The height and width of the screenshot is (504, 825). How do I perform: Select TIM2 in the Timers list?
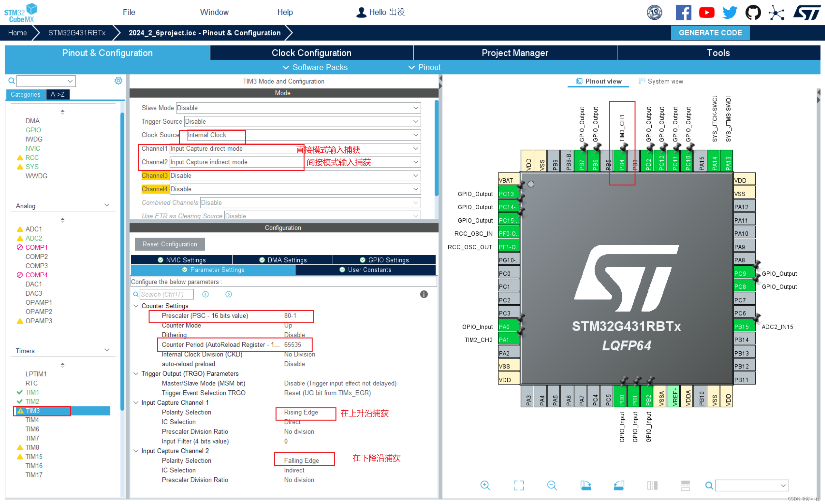click(32, 401)
